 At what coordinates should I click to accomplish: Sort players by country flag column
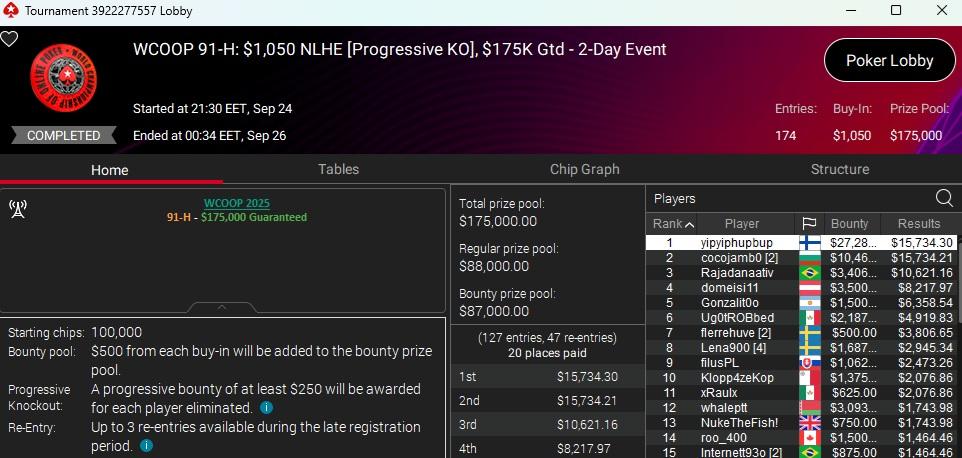point(809,224)
